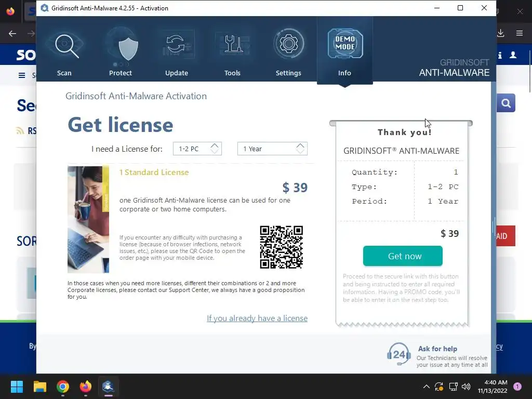Open the Tools wrench icon

pyautogui.click(x=233, y=45)
